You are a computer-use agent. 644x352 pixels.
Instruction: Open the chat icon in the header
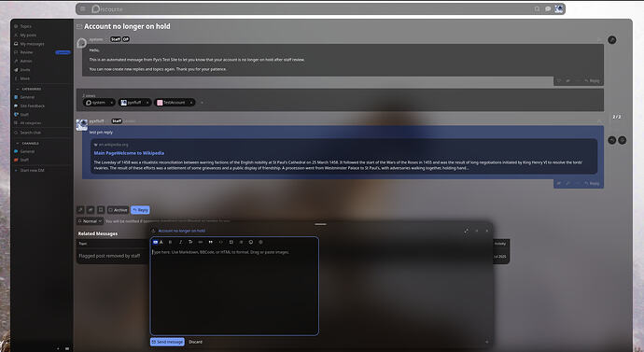point(548,8)
